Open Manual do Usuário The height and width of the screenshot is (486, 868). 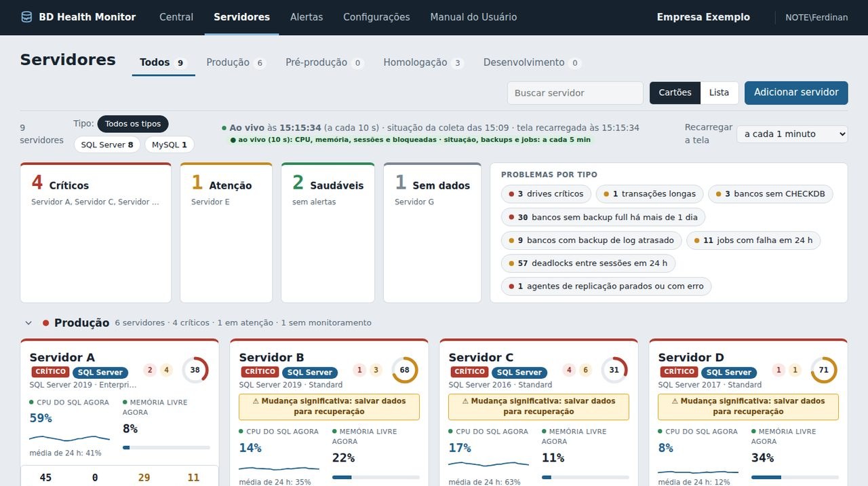click(473, 17)
